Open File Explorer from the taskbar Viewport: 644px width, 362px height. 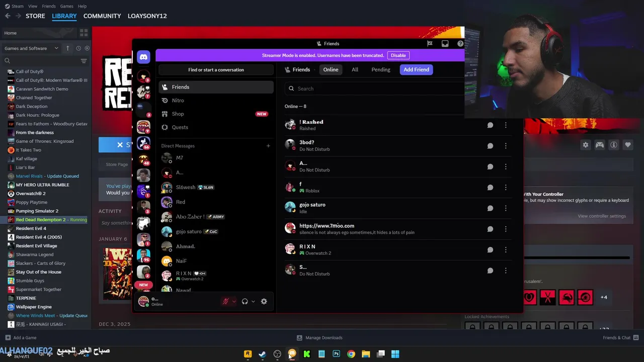(366, 354)
